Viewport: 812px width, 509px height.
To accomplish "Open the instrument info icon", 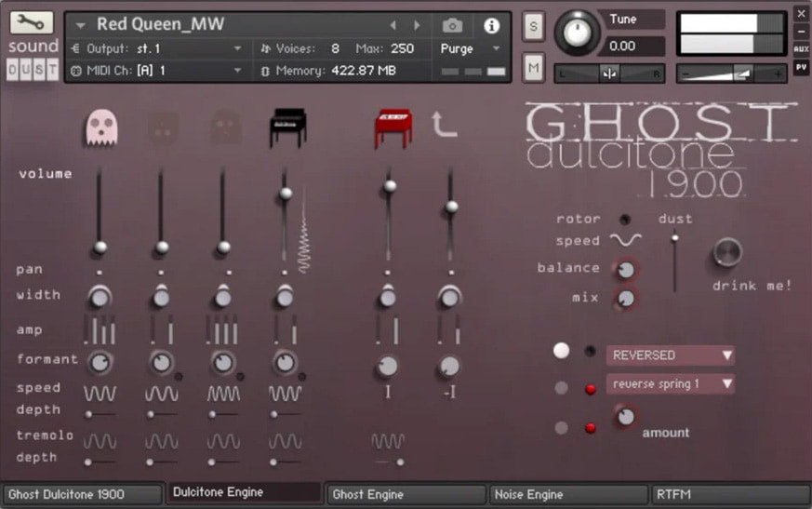I will pyautogui.click(x=491, y=25).
